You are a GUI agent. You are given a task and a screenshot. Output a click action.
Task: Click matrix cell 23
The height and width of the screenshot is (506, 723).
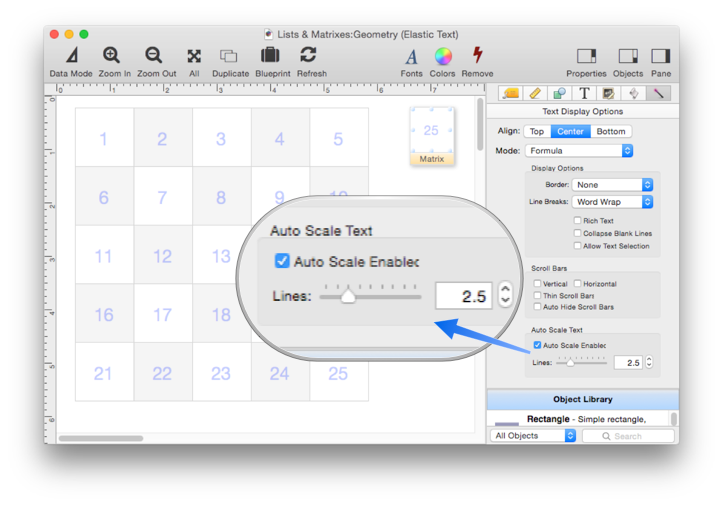(221, 372)
